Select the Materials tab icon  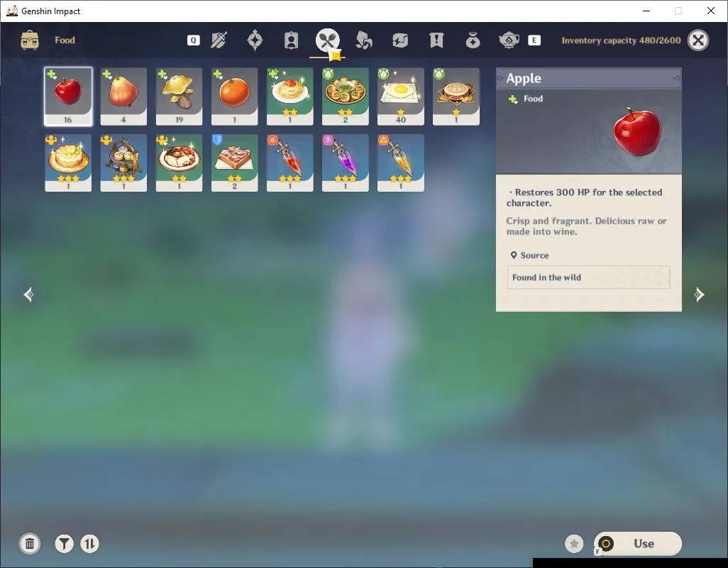pos(364,40)
